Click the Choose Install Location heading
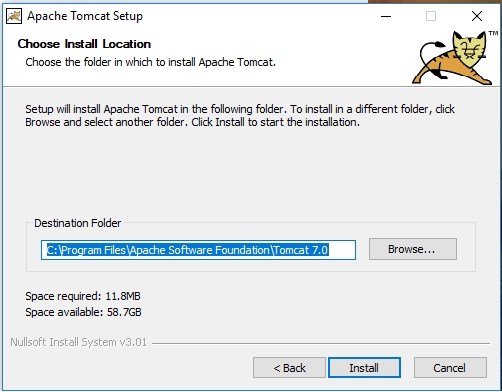Viewport: 502px width, 392px height. [x=84, y=44]
